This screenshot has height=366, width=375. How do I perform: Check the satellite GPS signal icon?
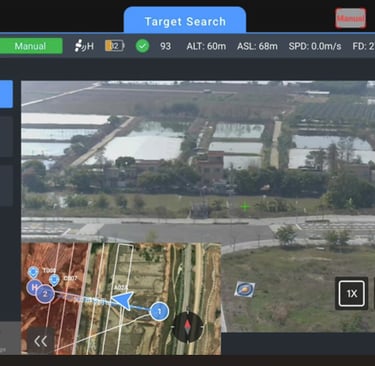point(84,46)
